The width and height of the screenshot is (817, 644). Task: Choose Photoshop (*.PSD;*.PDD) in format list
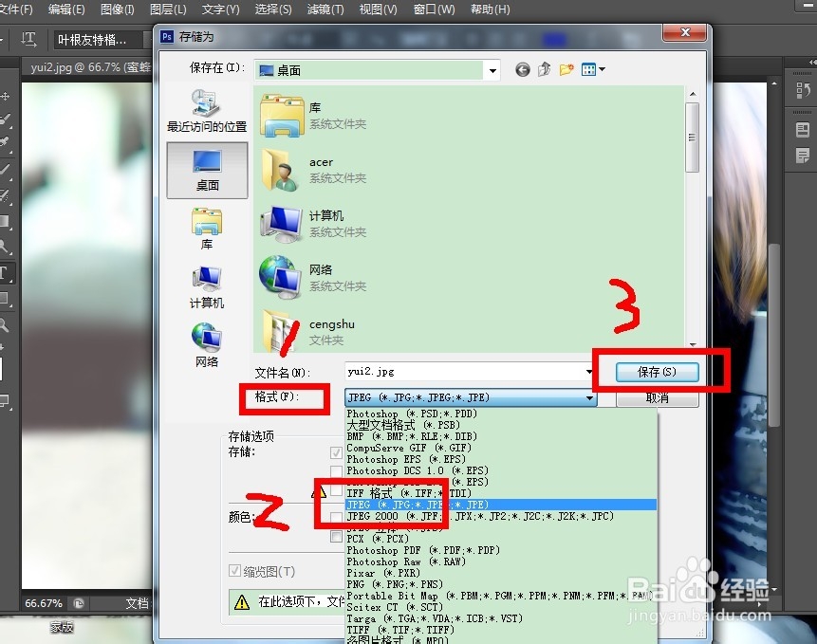coord(500,414)
